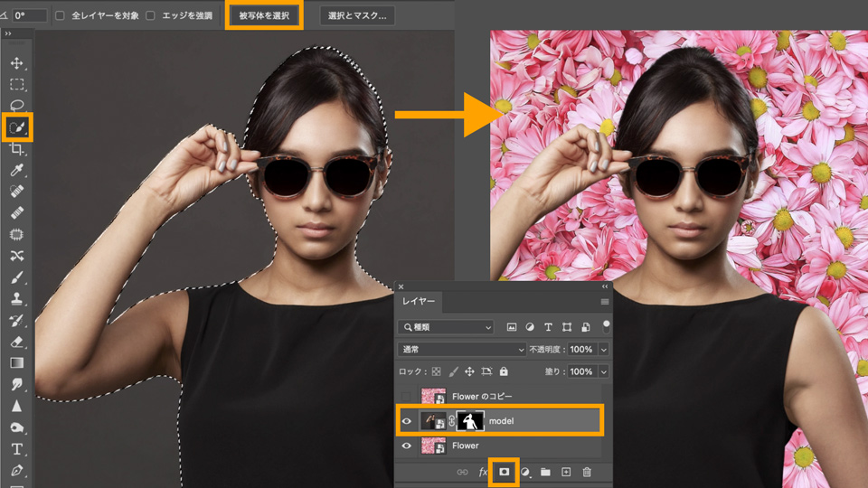Click the fx layer style icon
Viewport: 868px width, 488px height.
pyautogui.click(x=483, y=472)
